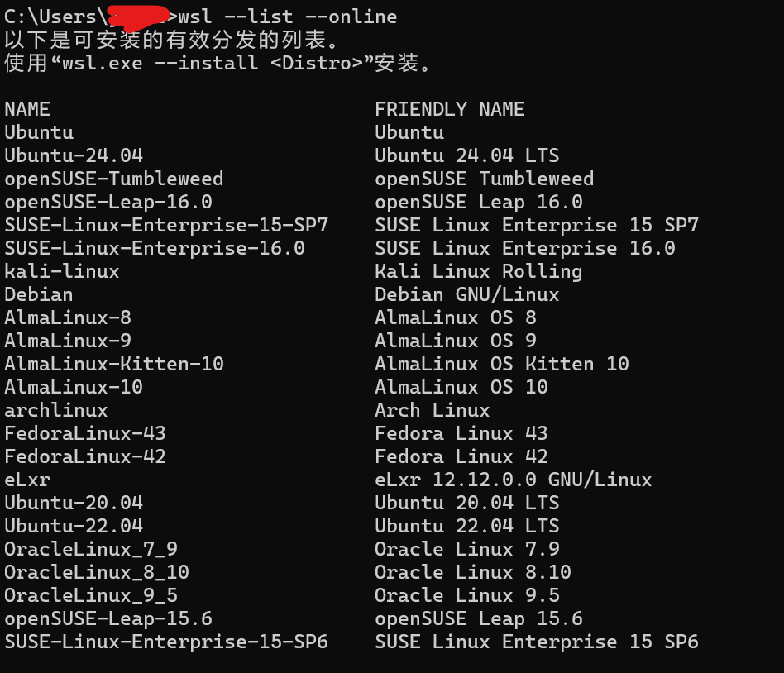Image resolution: width=784 pixels, height=673 pixels.
Task: Click openSUSE-Tumbleweed in the NAME column
Action: 114,179
